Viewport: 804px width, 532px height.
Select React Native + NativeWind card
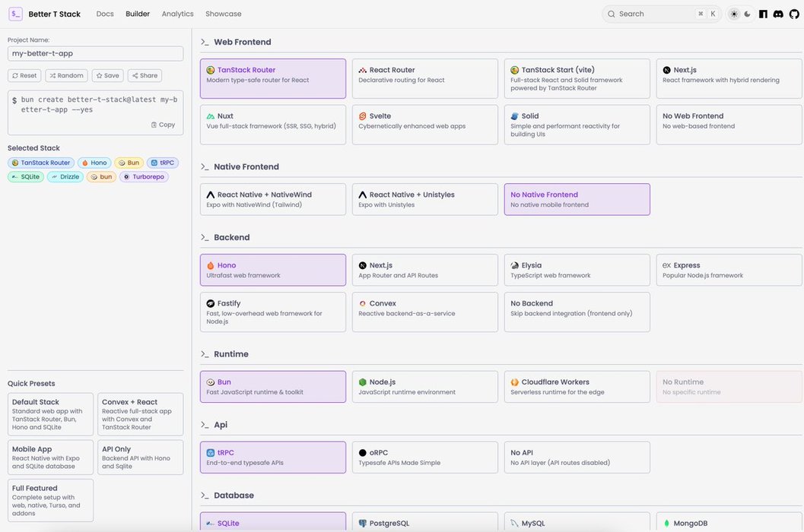click(273, 199)
